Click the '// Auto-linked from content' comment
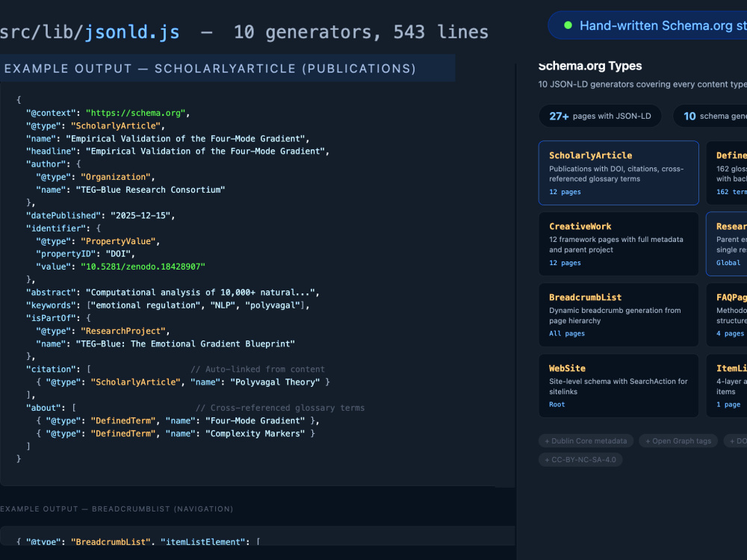The width and height of the screenshot is (747, 560). pos(258,369)
